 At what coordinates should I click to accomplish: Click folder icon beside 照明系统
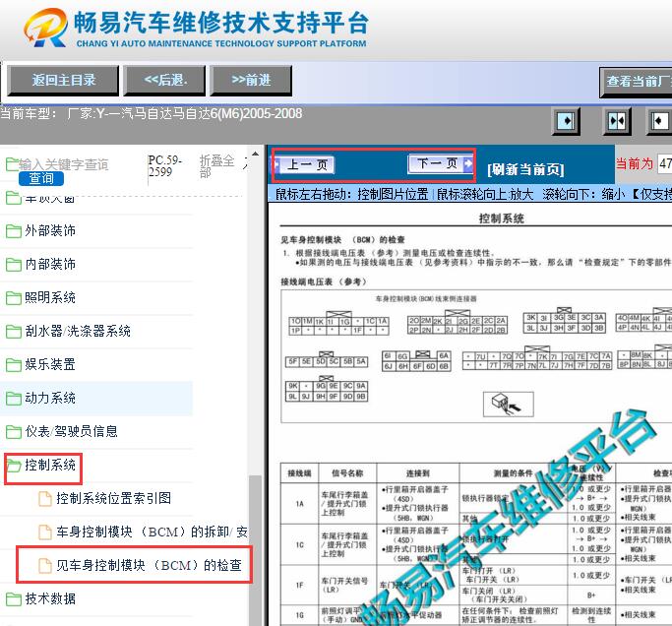[x=14, y=298]
